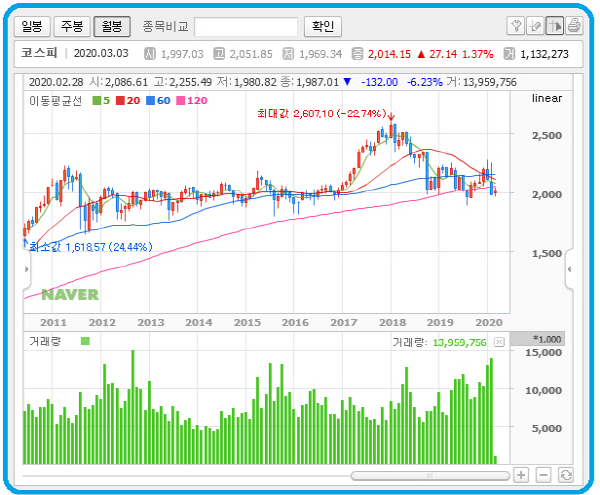Click the -6.23% change value
This screenshot has height=495, width=600.
424,82
